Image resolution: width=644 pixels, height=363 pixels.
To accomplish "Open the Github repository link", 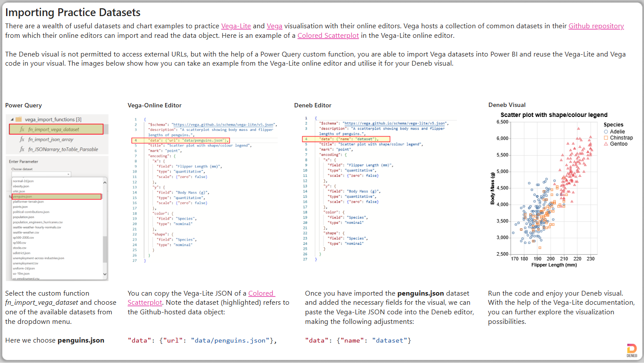I will pos(596,26).
